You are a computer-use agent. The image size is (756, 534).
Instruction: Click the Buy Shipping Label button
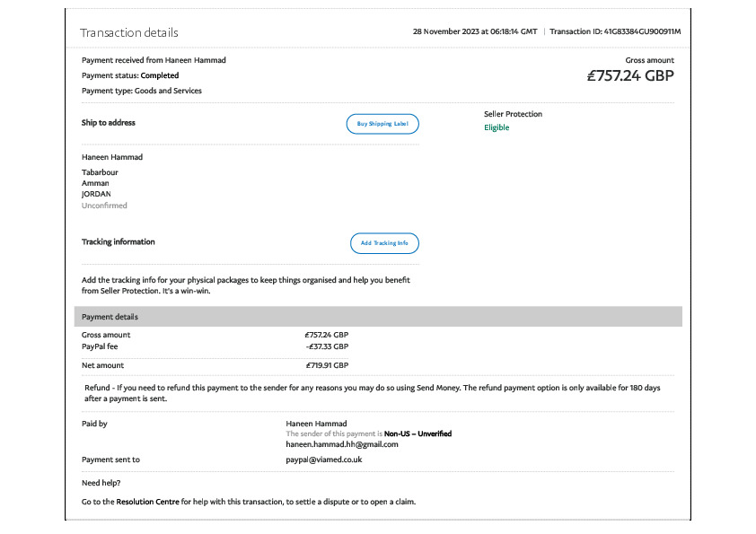click(x=382, y=124)
